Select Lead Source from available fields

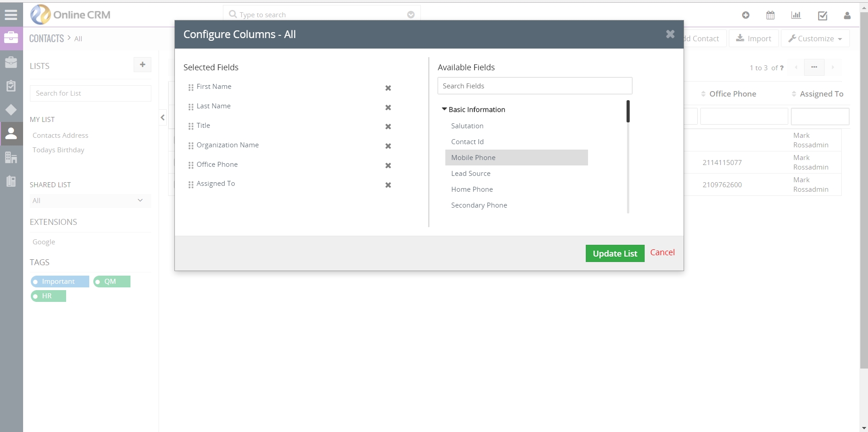[471, 174]
